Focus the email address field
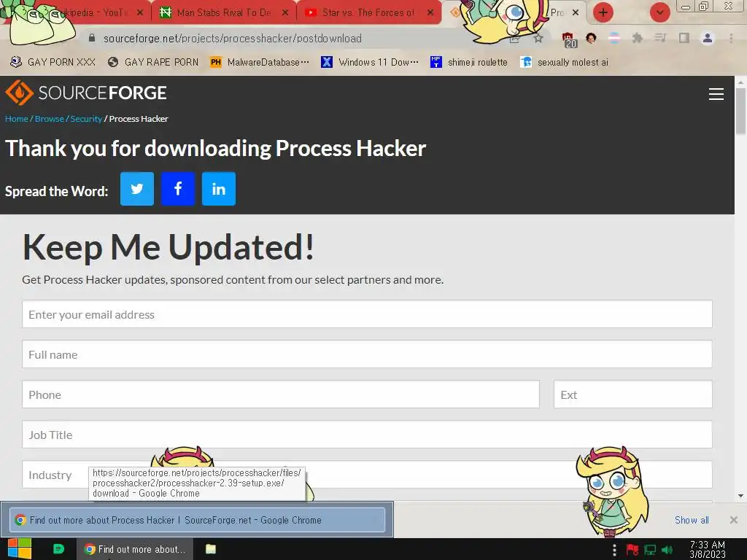747x560 pixels. [x=367, y=314]
